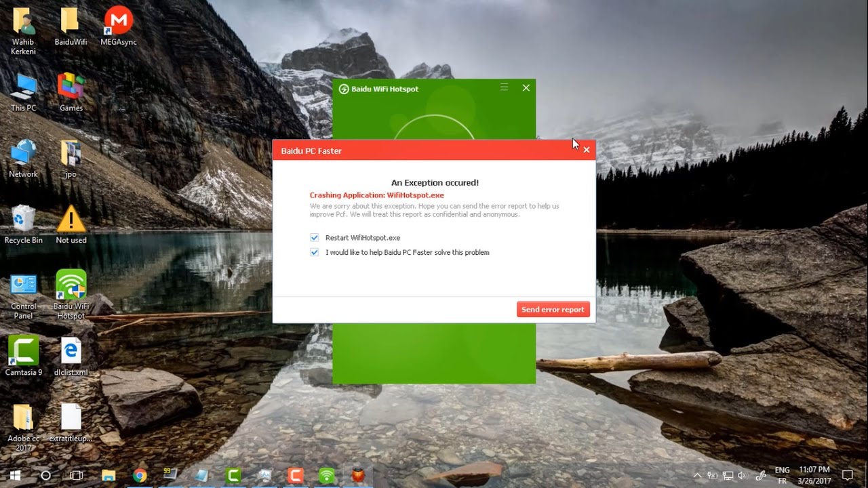Close the Baidu PC Faster error dialog
Image resolution: width=868 pixels, height=488 pixels.
click(587, 150)
